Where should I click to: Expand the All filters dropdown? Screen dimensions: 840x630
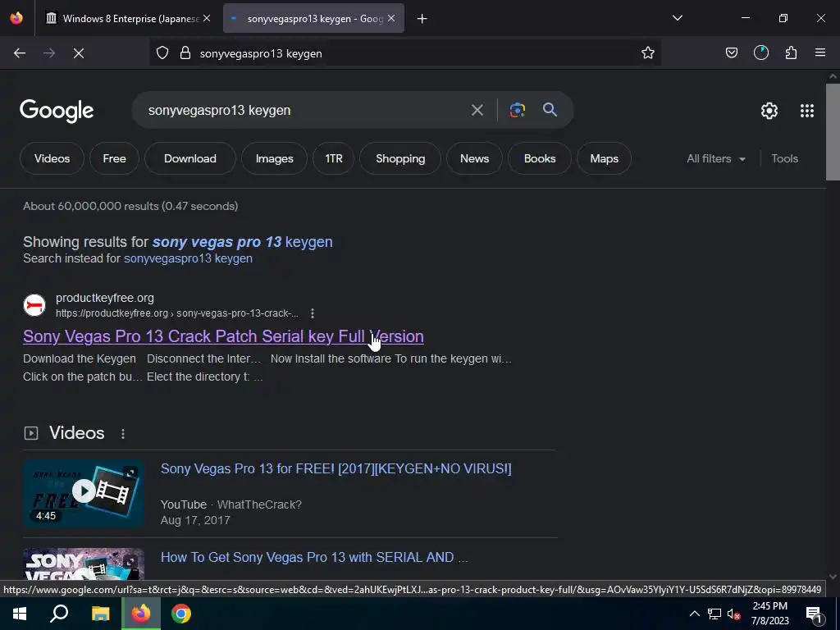(x=715, y=158)
